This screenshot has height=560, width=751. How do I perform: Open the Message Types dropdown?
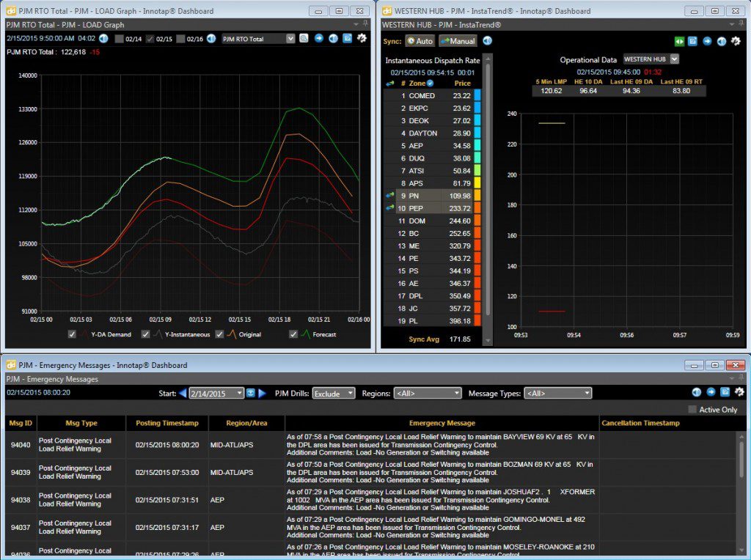558,394
